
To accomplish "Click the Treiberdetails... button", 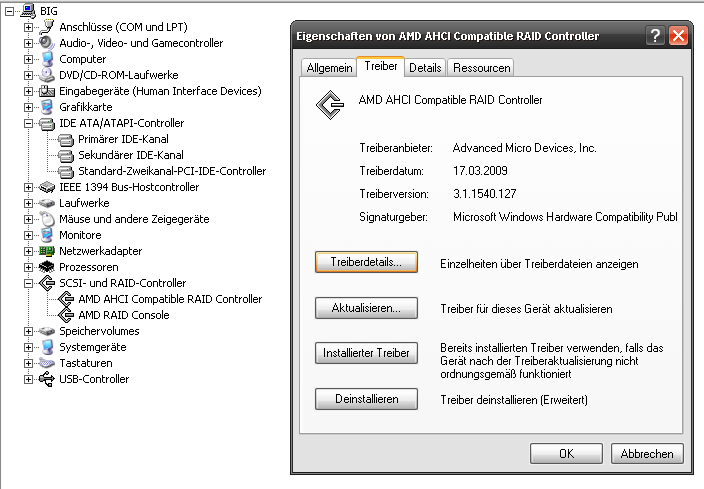I will 366,262.
